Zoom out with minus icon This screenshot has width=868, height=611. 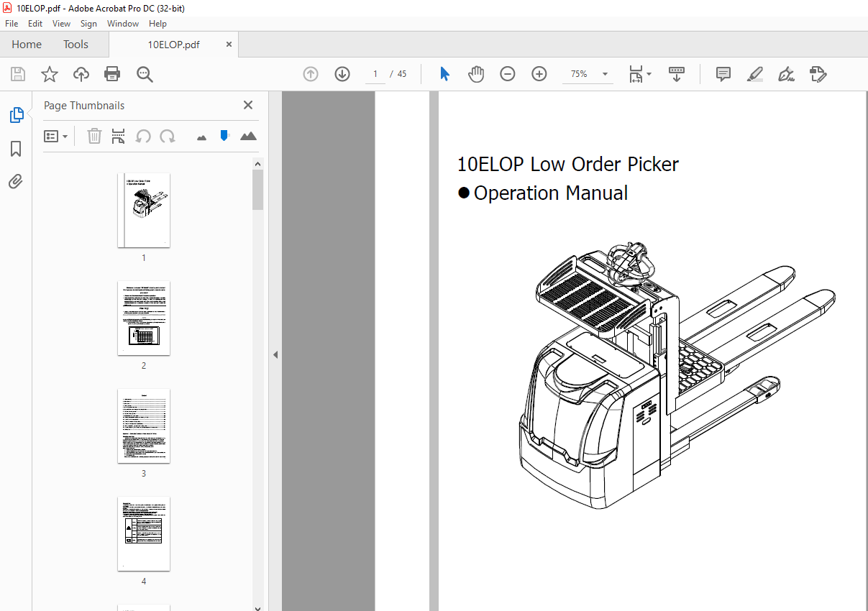pos(508,74)
